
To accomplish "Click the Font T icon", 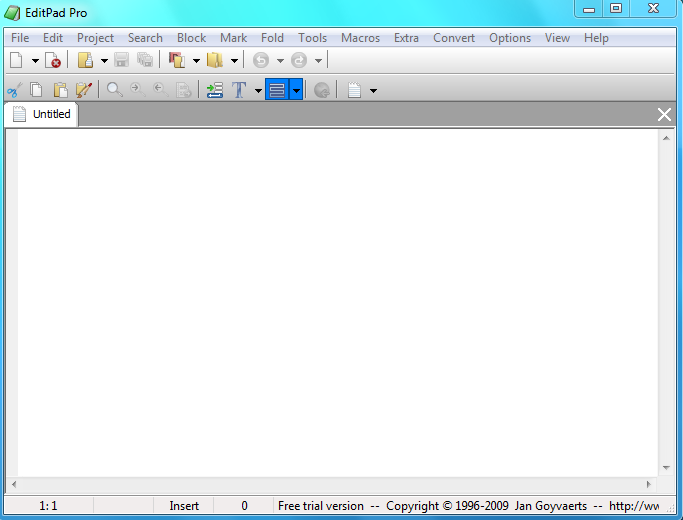I will pos(239,90).
